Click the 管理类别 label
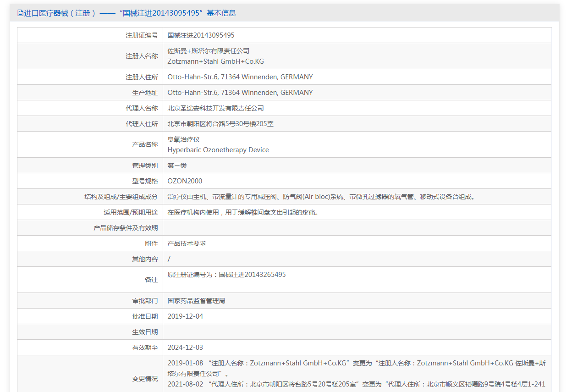566x392 pixels. 145,166
